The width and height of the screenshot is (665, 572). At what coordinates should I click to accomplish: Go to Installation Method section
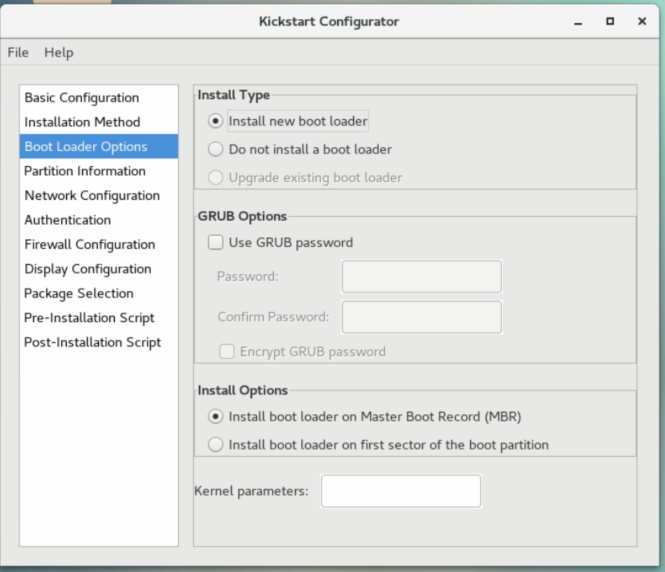point(98,122)
